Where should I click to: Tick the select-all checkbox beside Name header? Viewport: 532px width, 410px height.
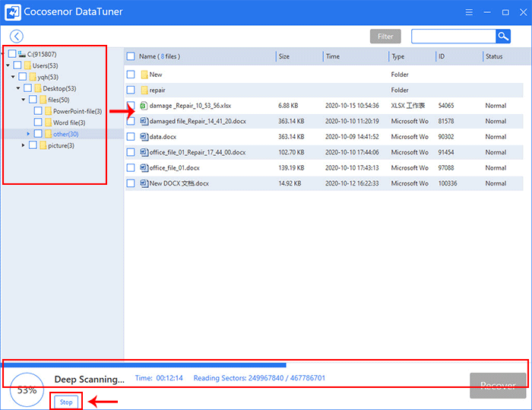point(131,56)
